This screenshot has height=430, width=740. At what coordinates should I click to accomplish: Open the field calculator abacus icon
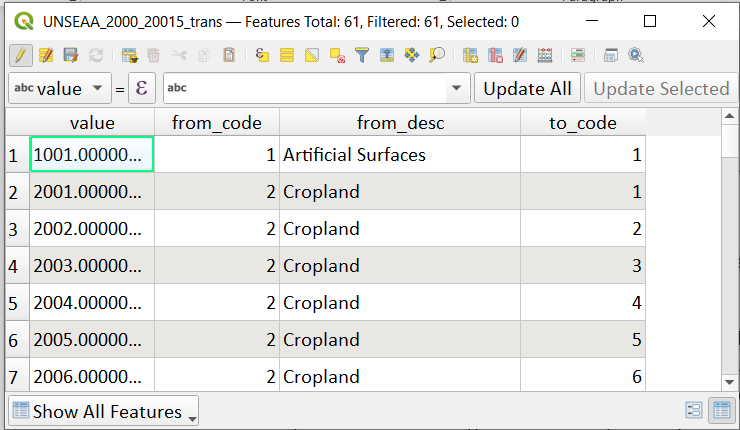[545, 55]
